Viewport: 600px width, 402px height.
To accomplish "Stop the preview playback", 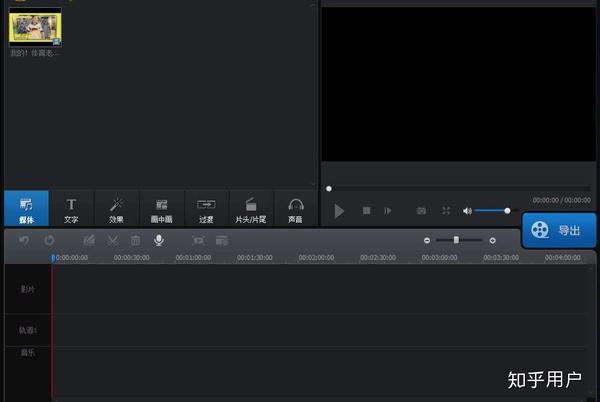I will pyautogui.click(x=366, y=211).
